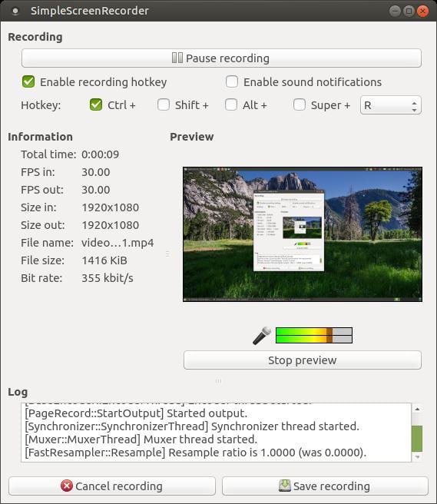Click Stop preview button
The height and width of the screenshot is (504, 437).
[303, 360]
